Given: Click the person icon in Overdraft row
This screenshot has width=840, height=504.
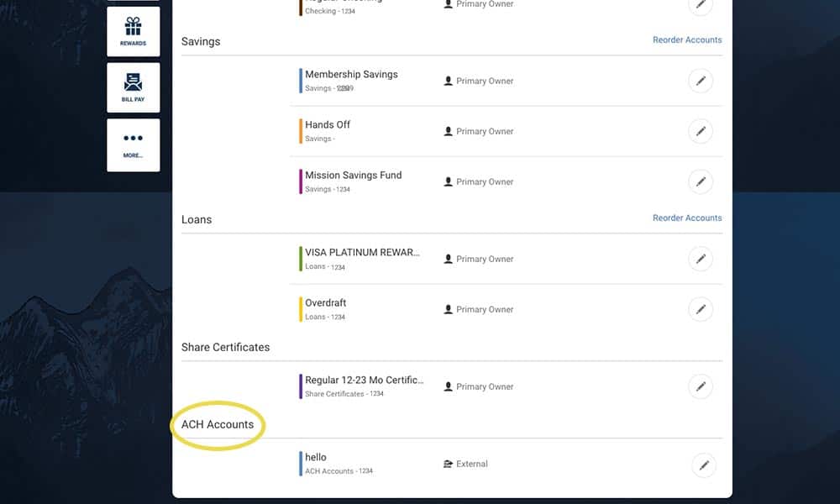Looking at the screenshot, I should (448, 309).
